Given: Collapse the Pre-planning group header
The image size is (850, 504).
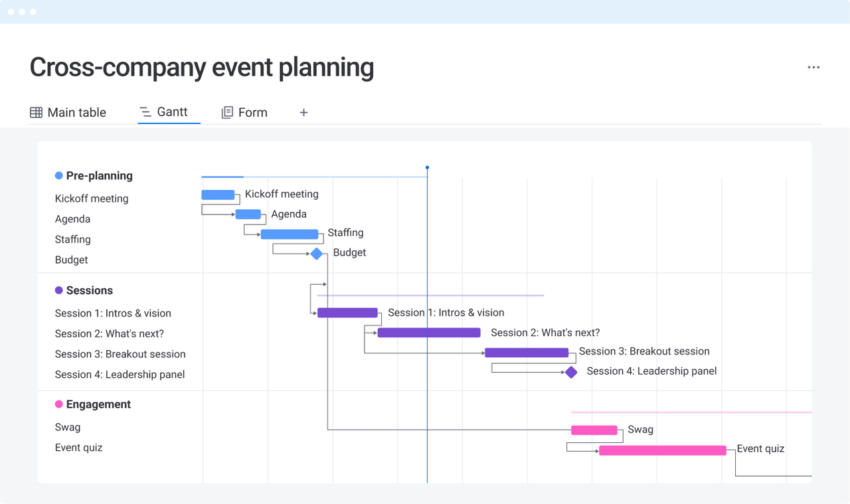Looking at the screenshot, I should (99, 176).
